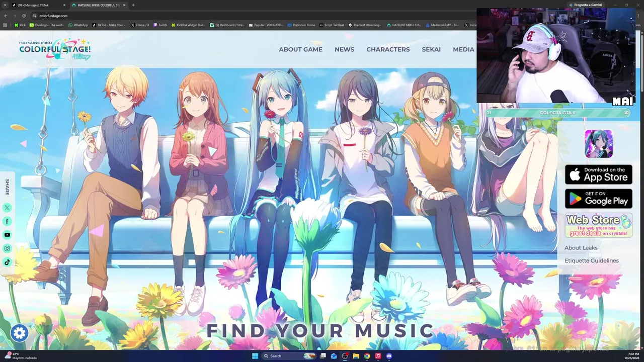This screenshot has height=362, width=644.
Task: Open the Apple Music taskbar icon
Action: [378, 356]
